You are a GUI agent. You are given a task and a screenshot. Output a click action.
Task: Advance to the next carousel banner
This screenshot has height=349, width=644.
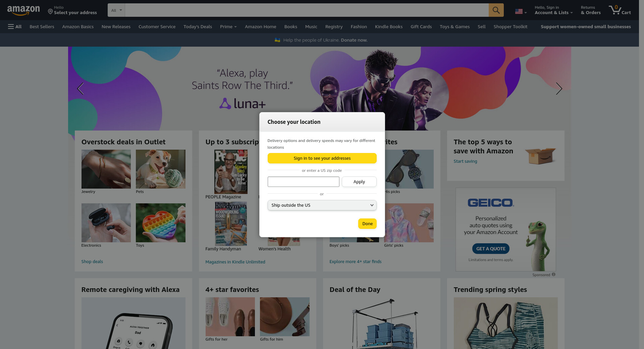click(x=558, y=89)
